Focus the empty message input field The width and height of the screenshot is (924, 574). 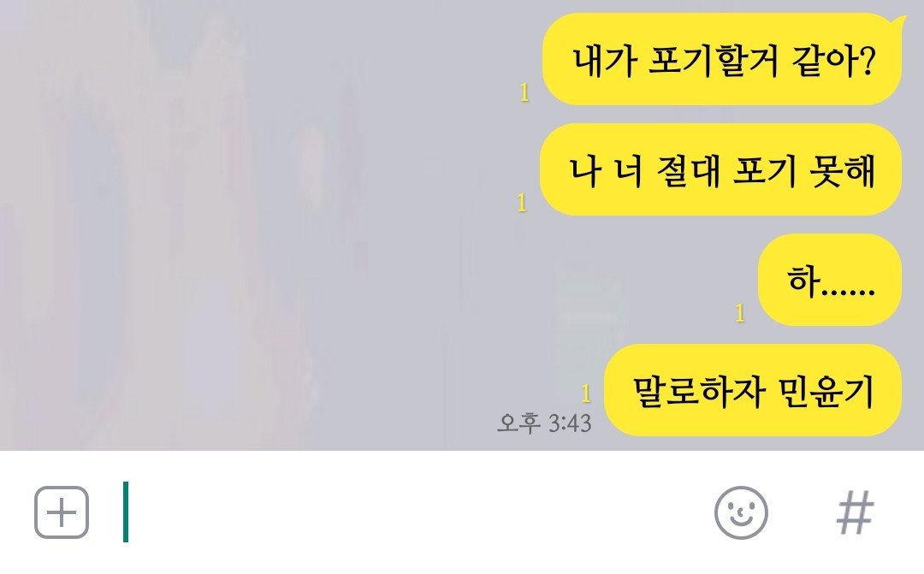pyautogui.click(x=412, y=512)
